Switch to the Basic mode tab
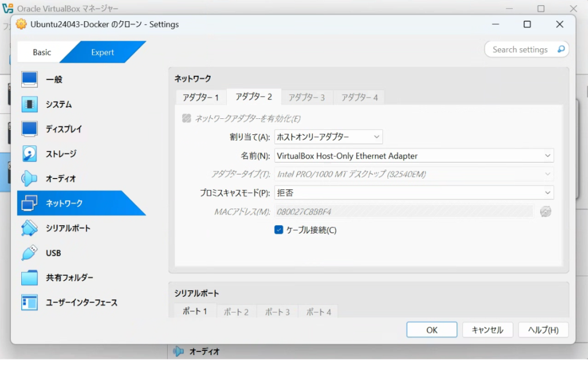The width and height of the screenshot is (588, 367). tap(41, 52)
